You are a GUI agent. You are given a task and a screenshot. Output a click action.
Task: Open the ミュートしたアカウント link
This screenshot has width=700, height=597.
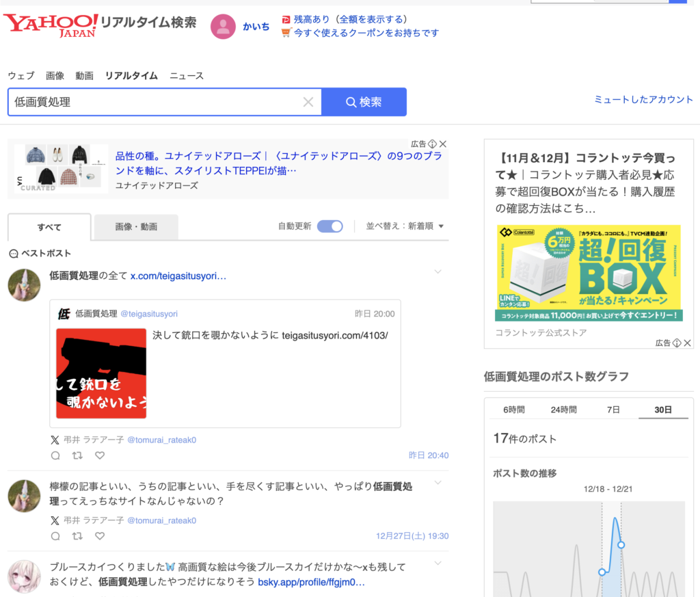coord(643,100)
